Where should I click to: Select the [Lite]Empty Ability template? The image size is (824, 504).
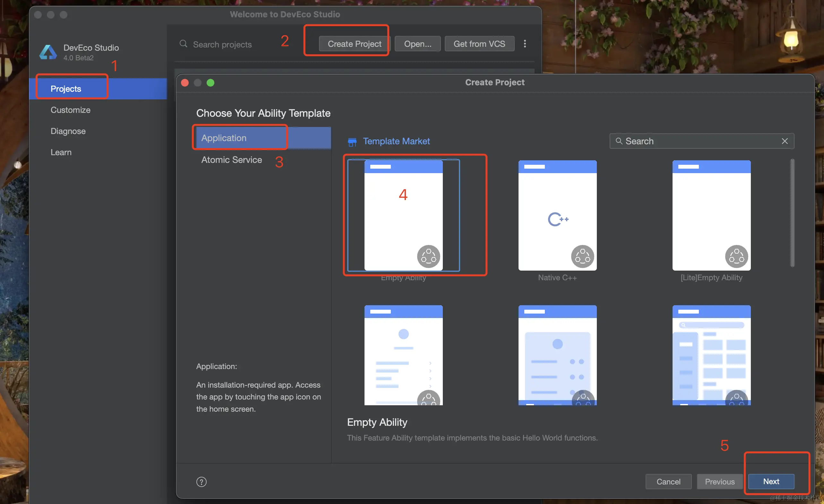click(x=711, y=215)
